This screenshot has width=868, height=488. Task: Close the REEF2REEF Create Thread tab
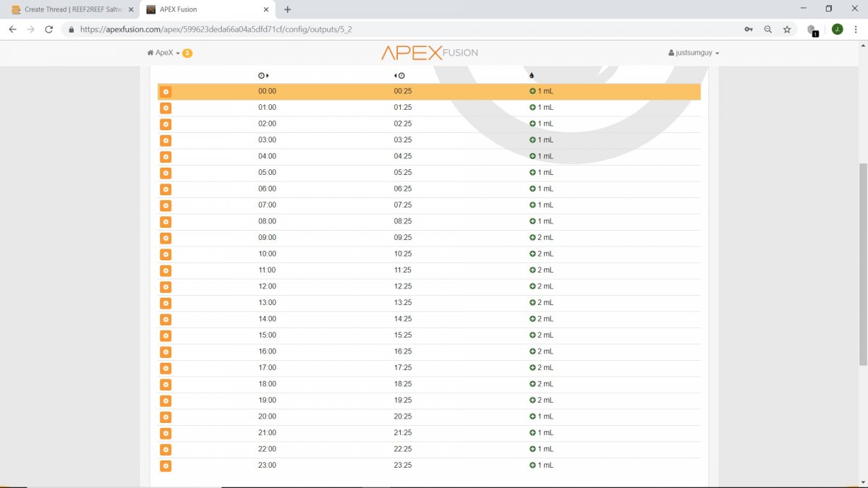131,9
